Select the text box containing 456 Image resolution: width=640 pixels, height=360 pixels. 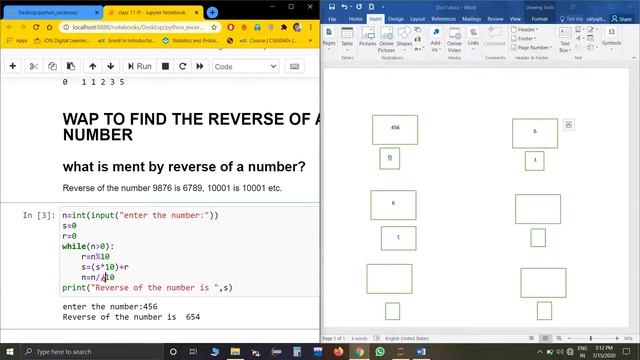(x=395, y=130)
